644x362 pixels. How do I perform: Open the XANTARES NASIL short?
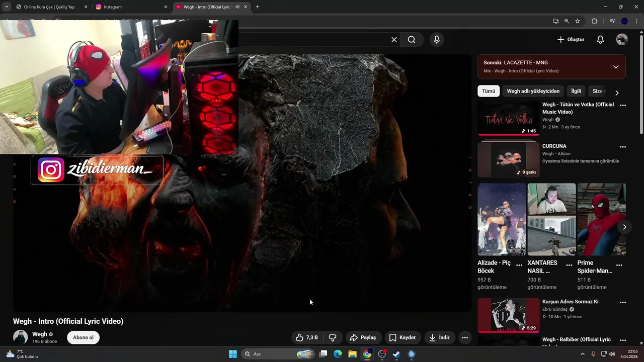pyautogui.click(x=551, y=219)
